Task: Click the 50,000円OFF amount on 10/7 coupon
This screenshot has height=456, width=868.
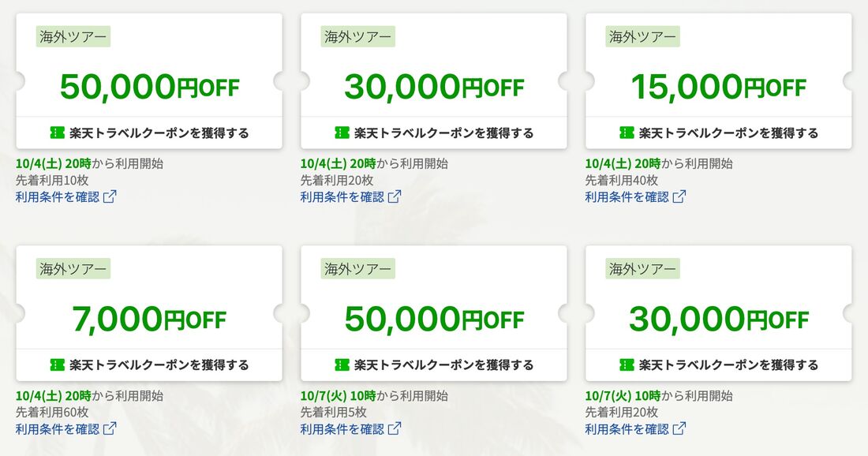Action: click(x=433, y=319)
